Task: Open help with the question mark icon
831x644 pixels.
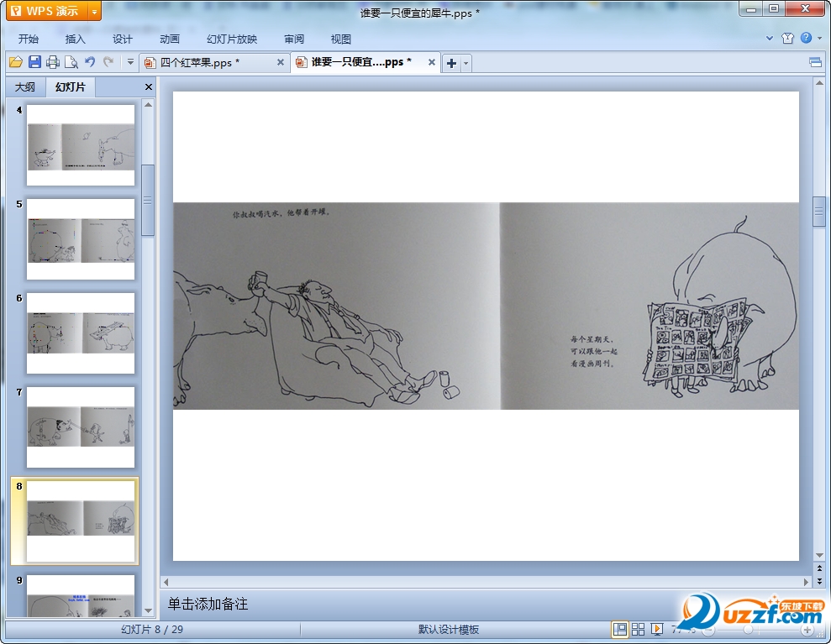Action: [x=806, y=38]
